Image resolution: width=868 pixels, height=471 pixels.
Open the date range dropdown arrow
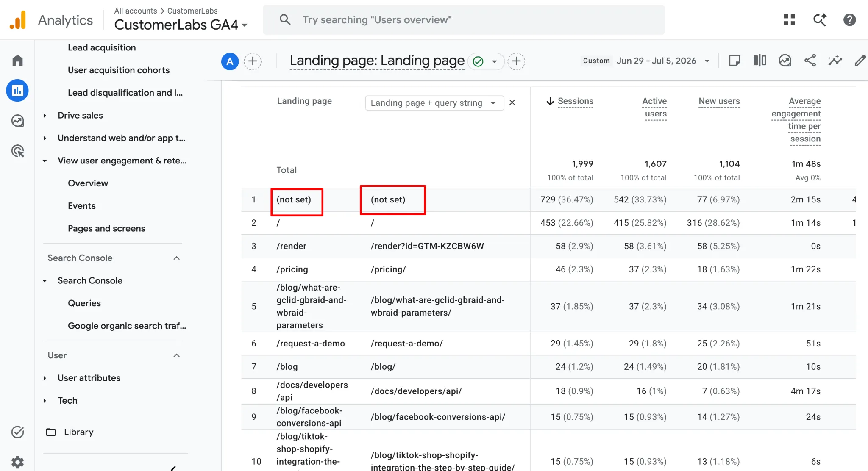coord(707,61)
